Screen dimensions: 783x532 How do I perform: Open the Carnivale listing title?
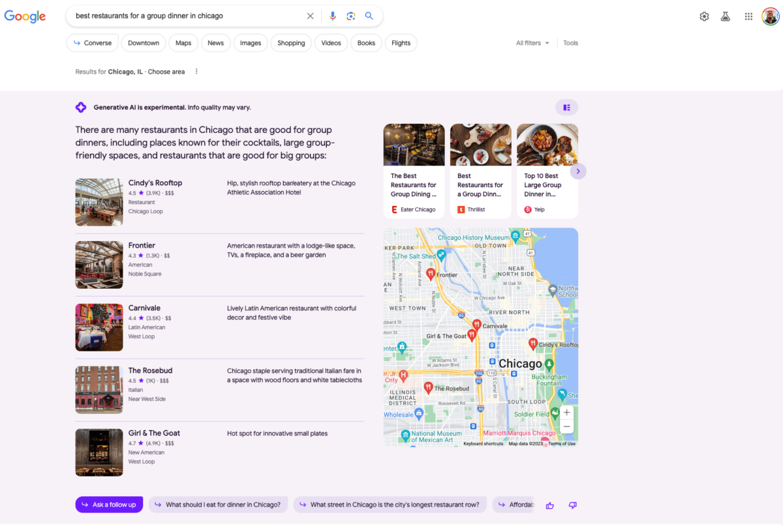(144, 308)
